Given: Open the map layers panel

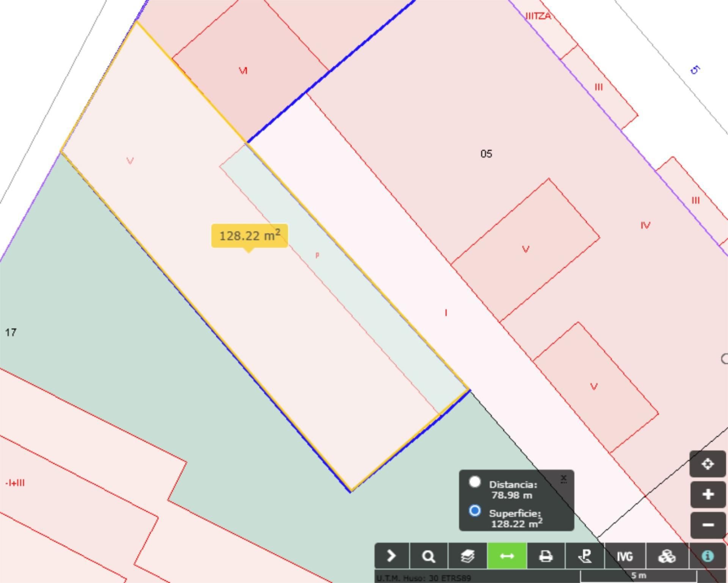Looking at the screenshot, I should pyautogui.click(x=468, y=556).
